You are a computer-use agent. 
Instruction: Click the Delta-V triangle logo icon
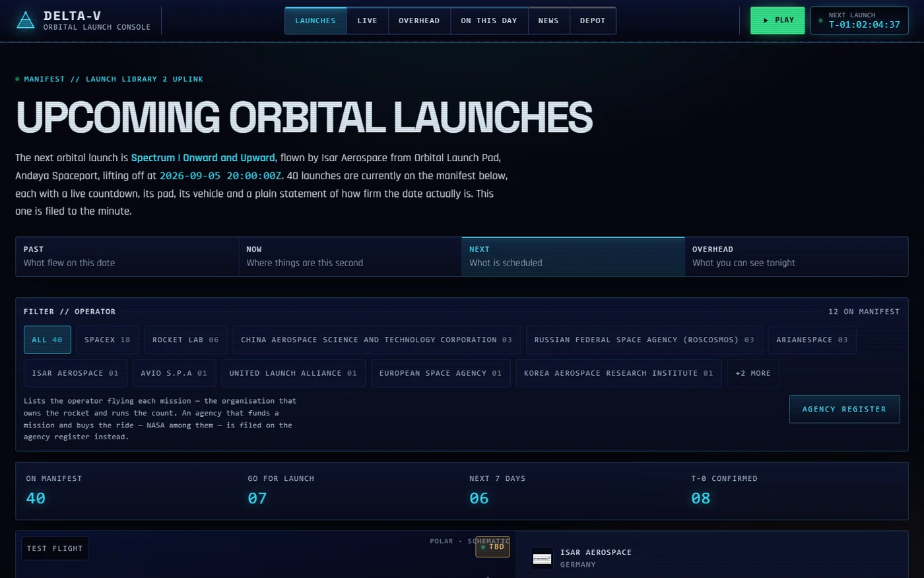coord(25,20)
